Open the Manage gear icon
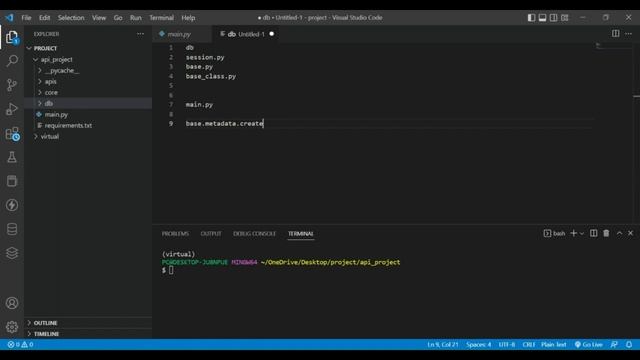The height and width of the screenshot is (360, 640). [12, 327]
